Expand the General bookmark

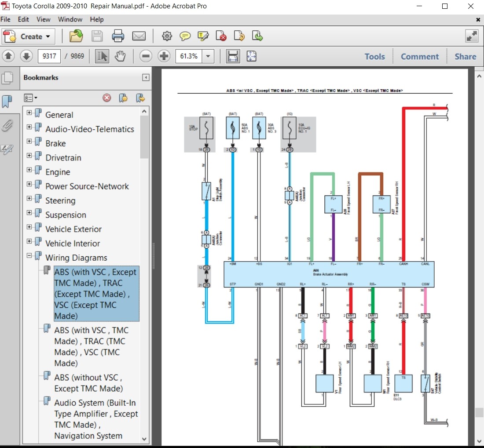(x=29, y=113)
